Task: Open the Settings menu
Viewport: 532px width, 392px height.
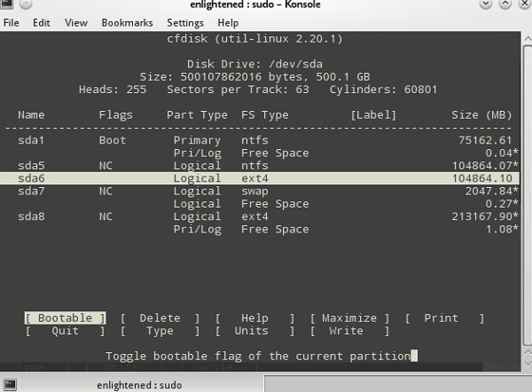Action: (x=185, y=23)
